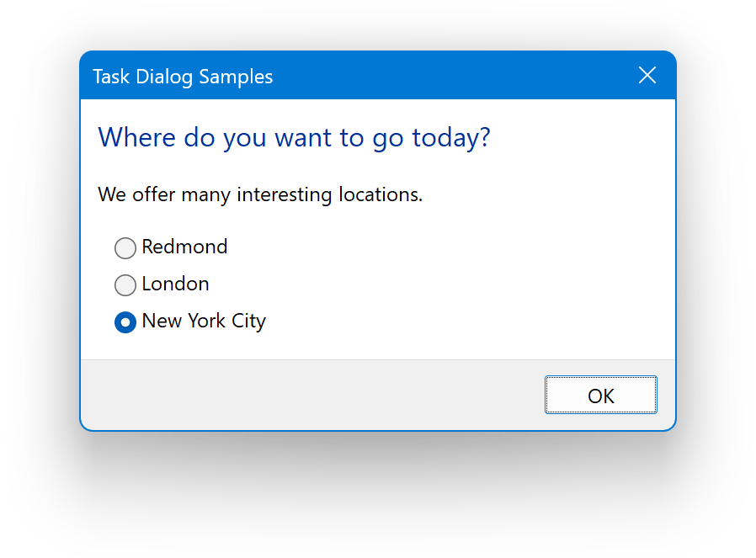The height and width of the screenshot is (558, 756).
Task: Select the Redmond radio button
Action: point(125,247)
